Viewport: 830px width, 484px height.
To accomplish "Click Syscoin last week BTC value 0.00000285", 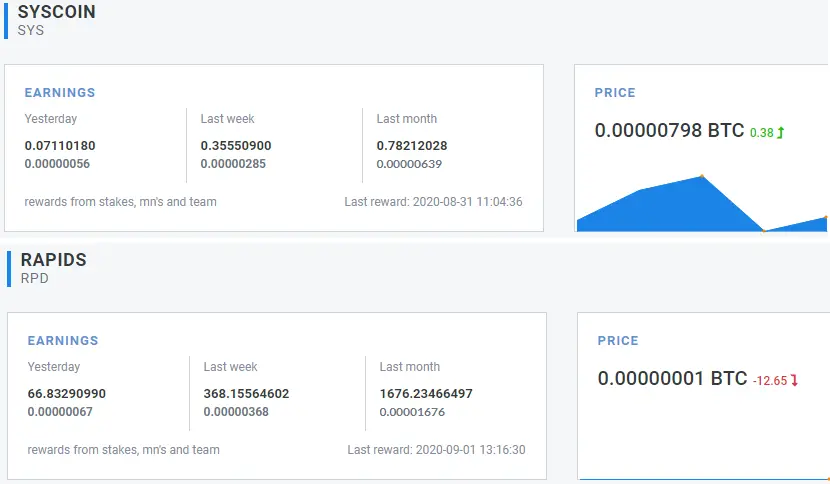I will pos(233,164).
